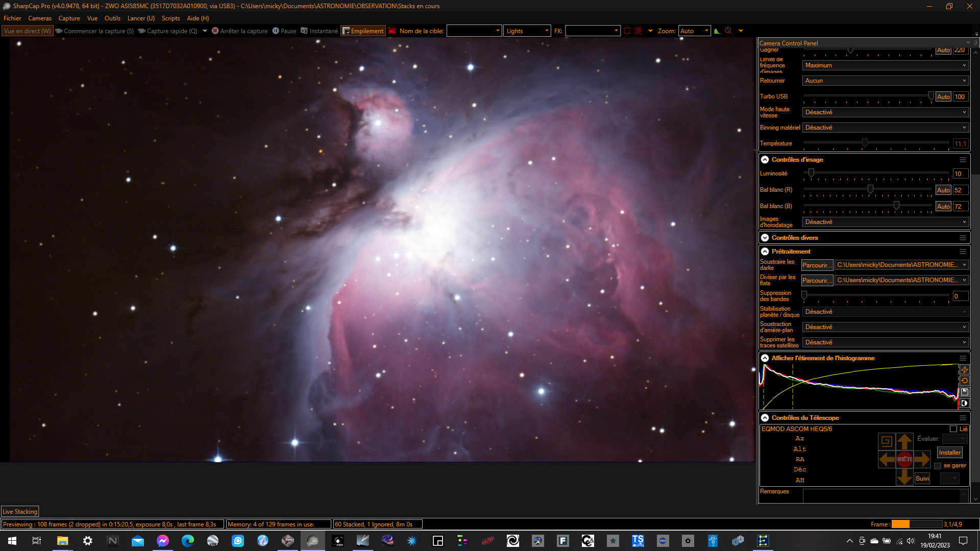Click the red NC icon before target name
This screenshot has width=980, height=551.
coord(392,31)
